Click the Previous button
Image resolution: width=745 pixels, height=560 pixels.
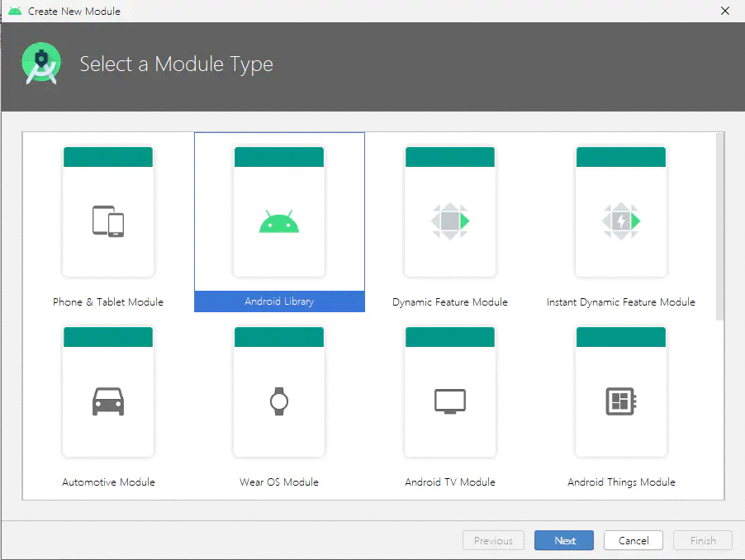point(493,541)
